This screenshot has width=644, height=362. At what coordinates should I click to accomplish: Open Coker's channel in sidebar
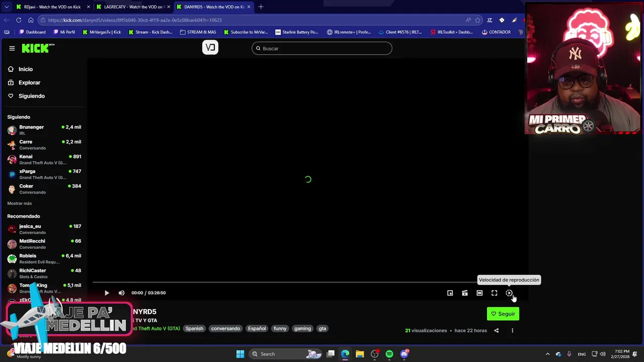point(44,189)
